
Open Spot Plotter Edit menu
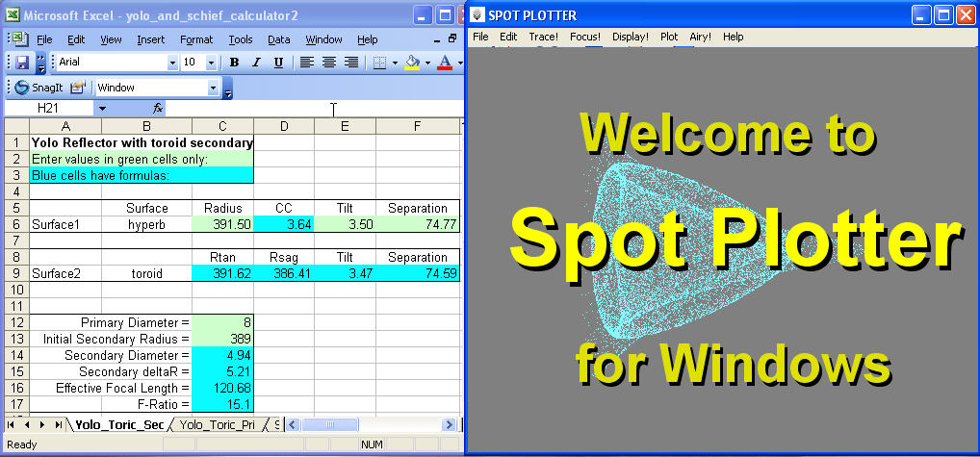point(508,37)
